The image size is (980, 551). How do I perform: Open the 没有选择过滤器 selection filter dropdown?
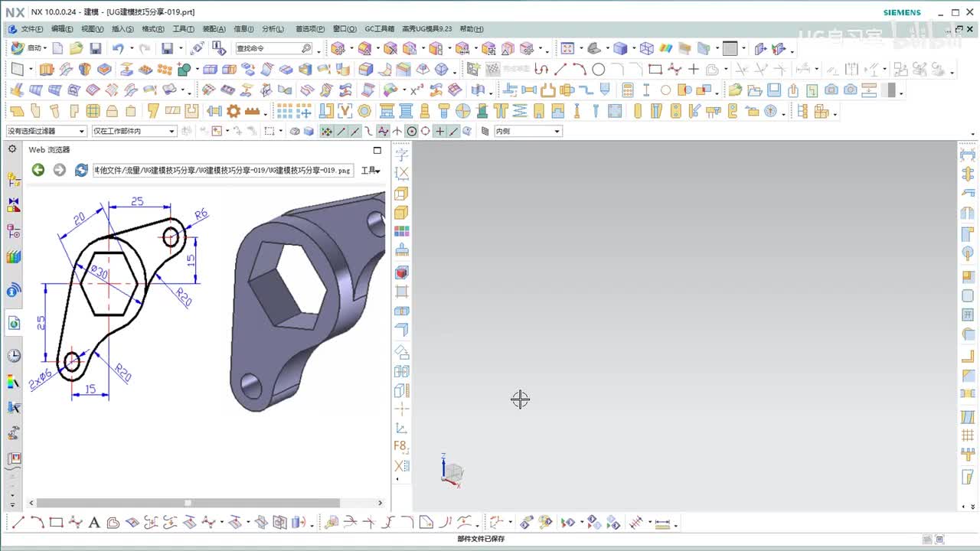46,131
